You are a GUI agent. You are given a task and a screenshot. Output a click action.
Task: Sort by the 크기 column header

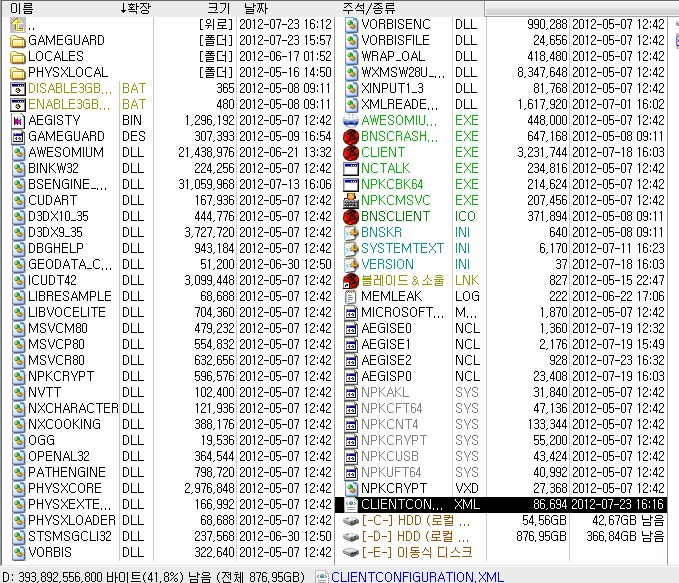pos(219,8)
